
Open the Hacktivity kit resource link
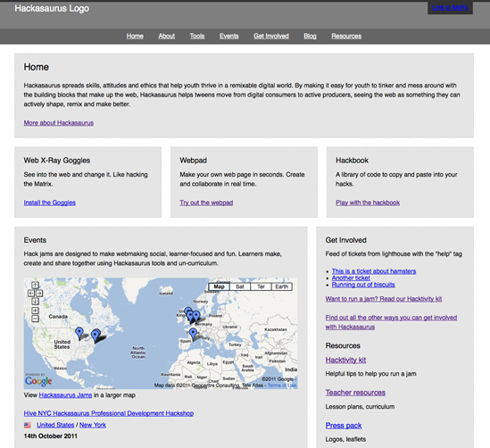(x=345, y=360)
